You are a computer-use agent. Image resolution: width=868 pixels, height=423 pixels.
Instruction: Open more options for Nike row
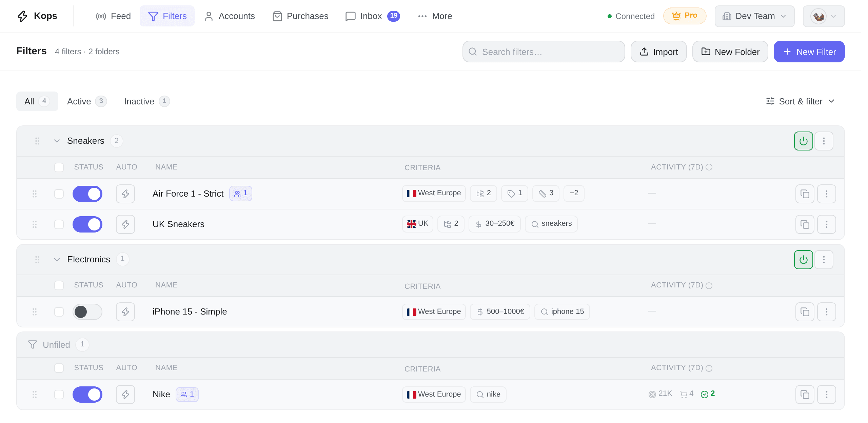click(827, 395)
